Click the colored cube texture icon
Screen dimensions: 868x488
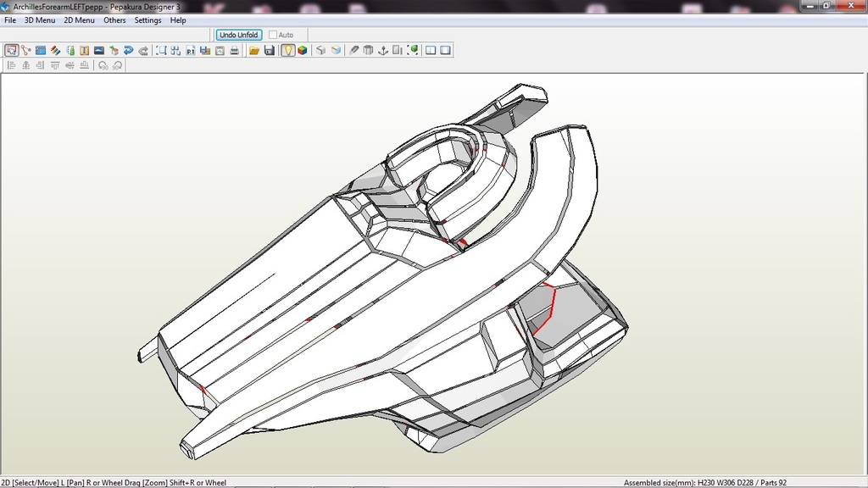[x=302, y=51]
